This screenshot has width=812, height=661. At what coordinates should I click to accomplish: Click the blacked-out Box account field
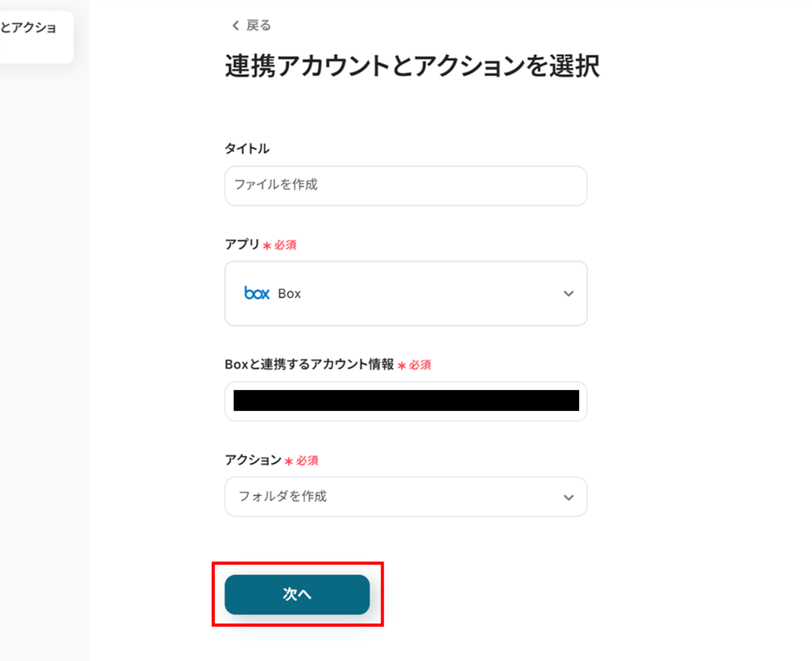405,401
